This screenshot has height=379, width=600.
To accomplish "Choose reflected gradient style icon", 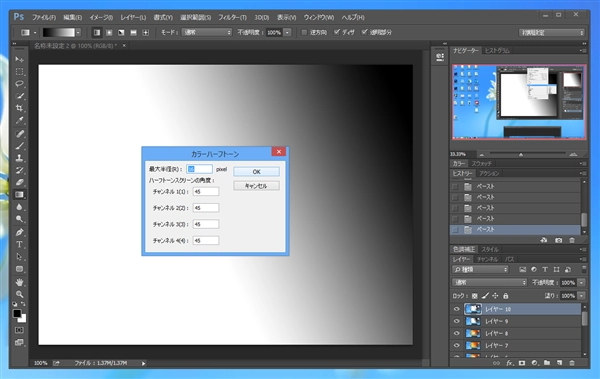I will [134, 33].
